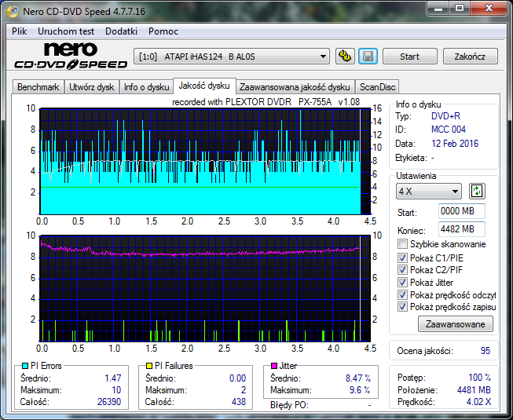Toggle Pokaż prędkość zapisu checkbox
The height and width of the screenshot is (420, 513).
(402, 307)
